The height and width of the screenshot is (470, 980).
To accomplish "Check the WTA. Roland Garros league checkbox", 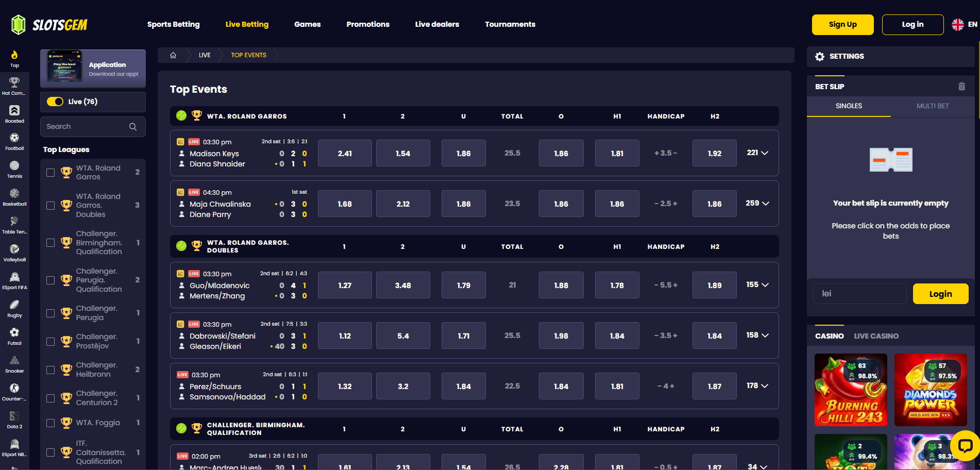I will pos(50,173).
